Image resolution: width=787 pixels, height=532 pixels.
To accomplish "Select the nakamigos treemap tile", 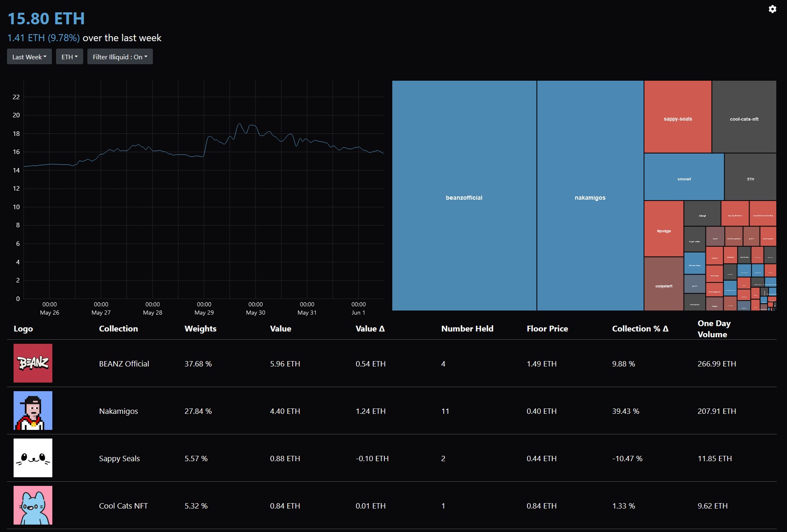I will pos(590,198).
